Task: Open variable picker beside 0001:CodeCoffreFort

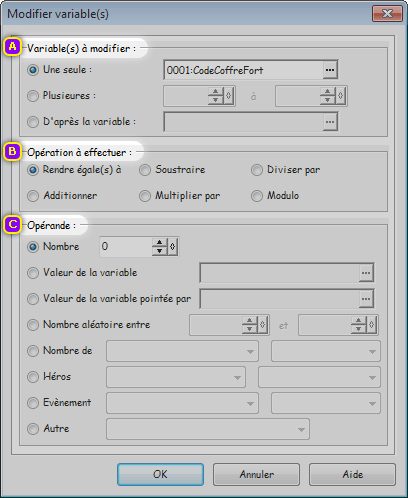Action: point(330,70)
